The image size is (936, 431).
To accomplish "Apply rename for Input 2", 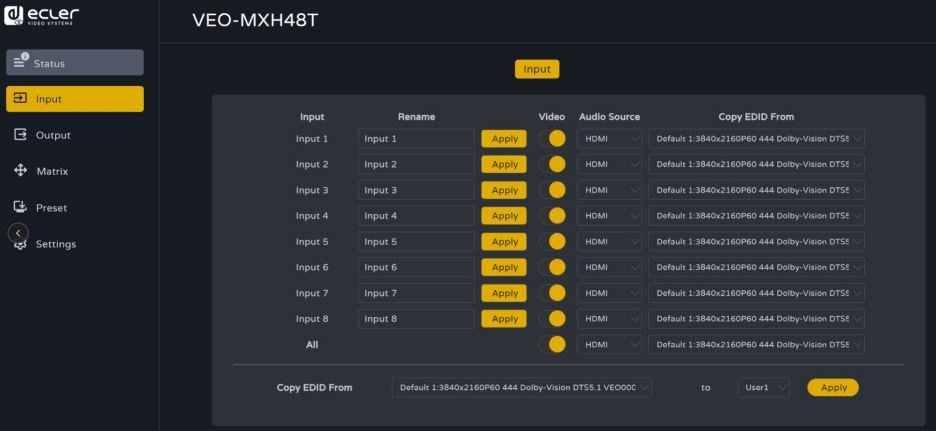I will pyautogui.click(x=504, y=164).
